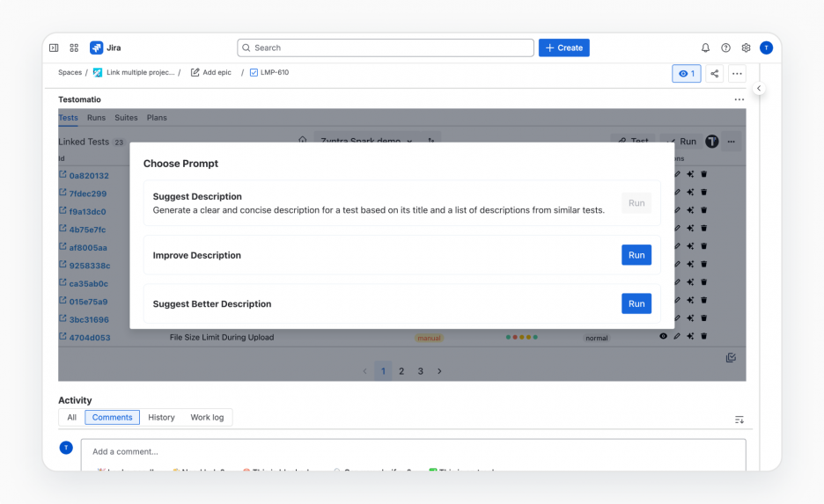The image size is (824, 504).
Task: Open test link 4704d053
Action: [89, 338]
